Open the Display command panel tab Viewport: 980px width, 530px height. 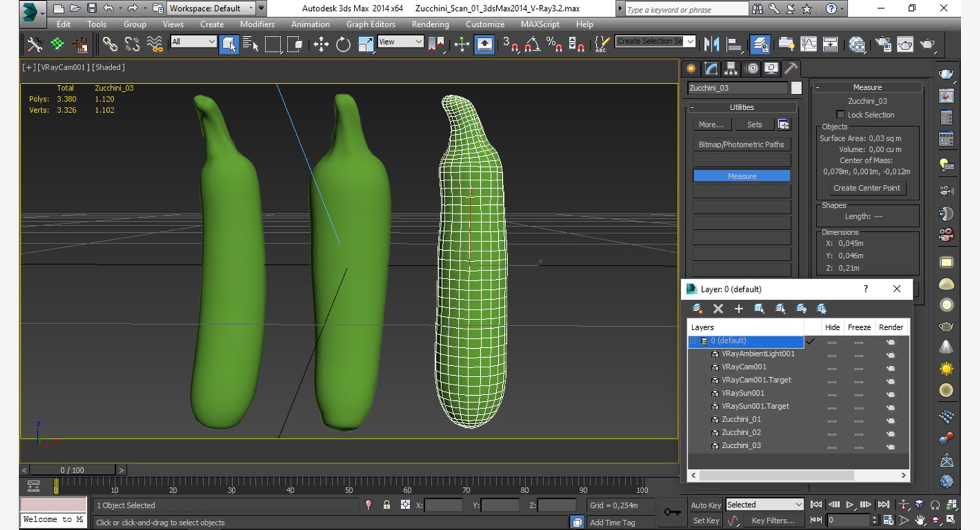[x=771, y=68]
